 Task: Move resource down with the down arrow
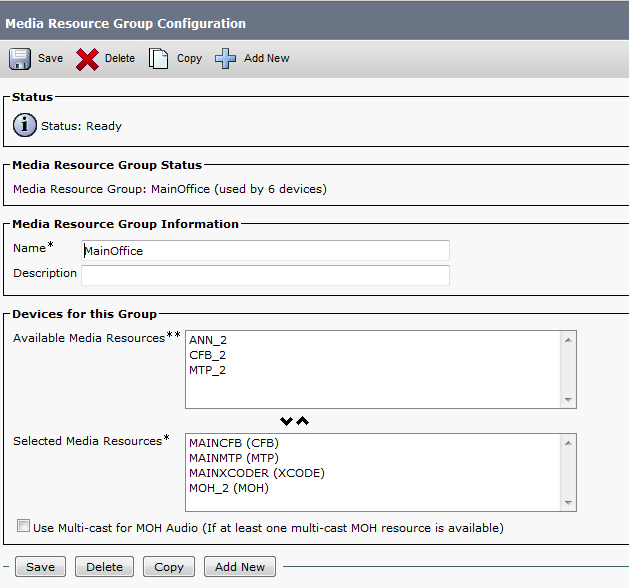tap(287, 421)
